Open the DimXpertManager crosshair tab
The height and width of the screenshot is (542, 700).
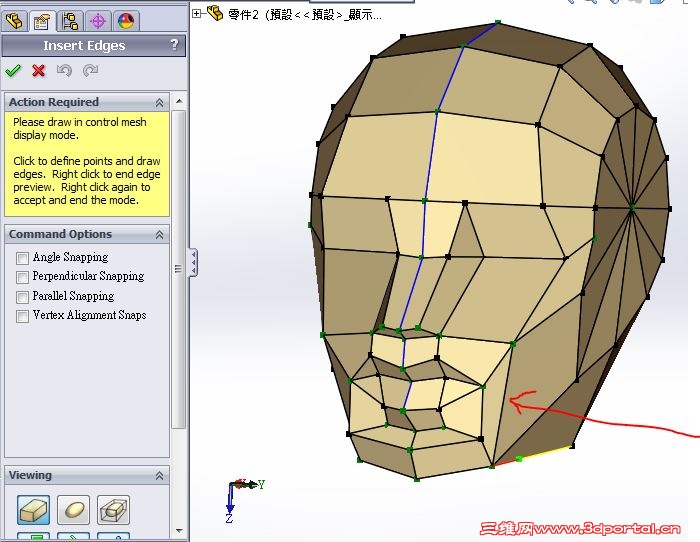tap(98, 21)
